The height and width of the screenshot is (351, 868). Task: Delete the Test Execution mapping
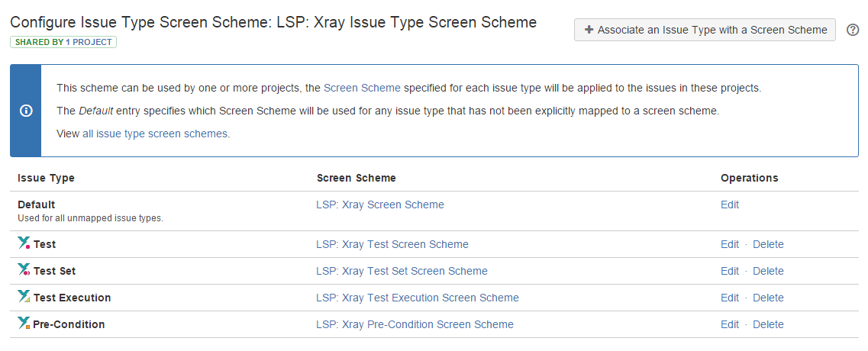[x=768, y=298]
